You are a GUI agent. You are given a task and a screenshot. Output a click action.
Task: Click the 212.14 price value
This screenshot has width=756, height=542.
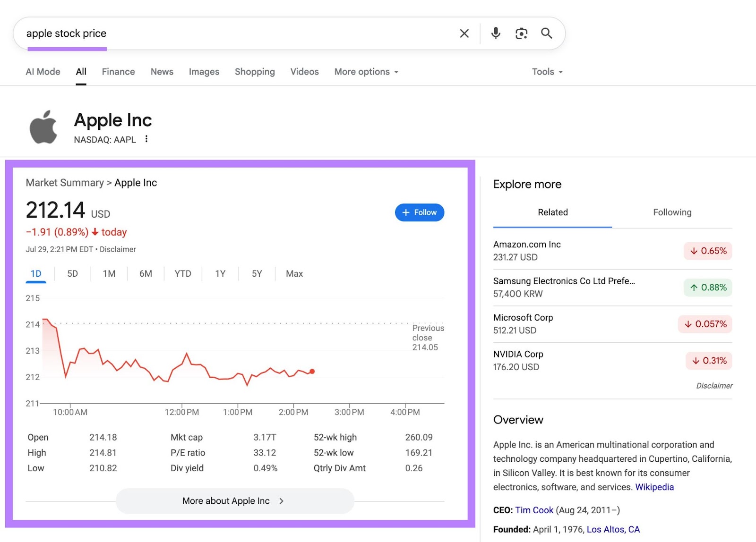point(55,210)
